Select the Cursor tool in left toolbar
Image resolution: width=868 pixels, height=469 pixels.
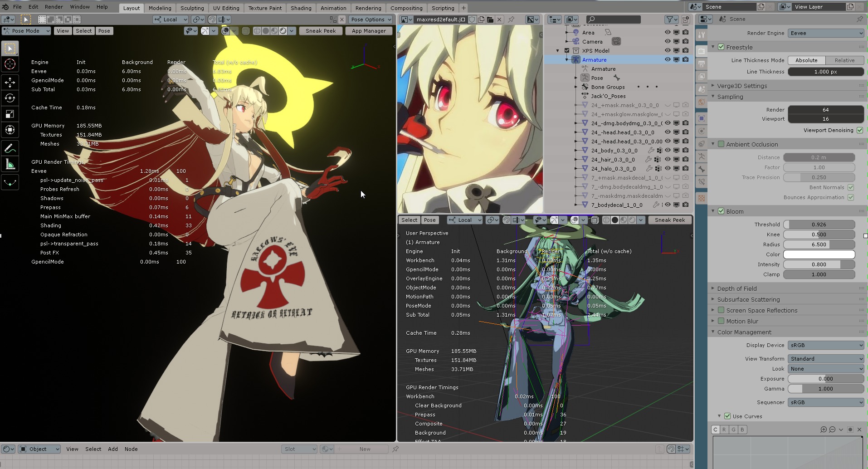point(10,64)
